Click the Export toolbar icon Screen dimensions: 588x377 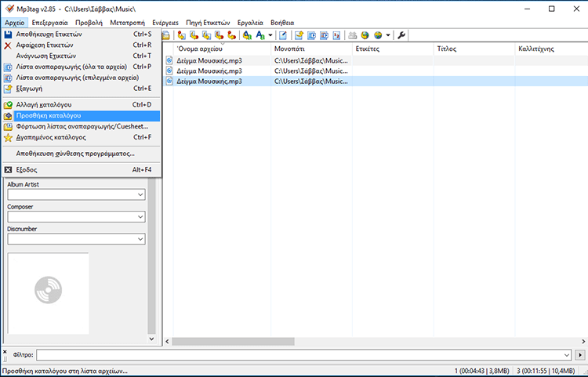pyautogui.click(x=299, y=35)
